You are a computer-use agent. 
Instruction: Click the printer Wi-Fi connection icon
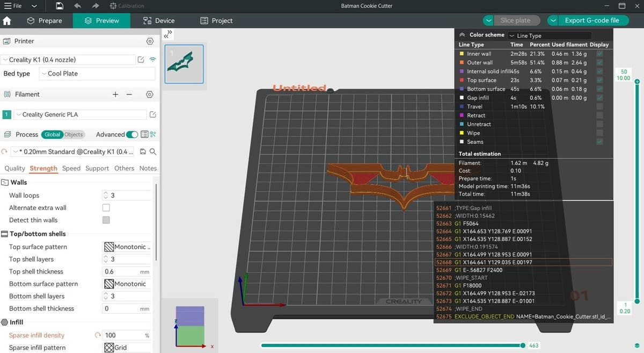[153, 60]
